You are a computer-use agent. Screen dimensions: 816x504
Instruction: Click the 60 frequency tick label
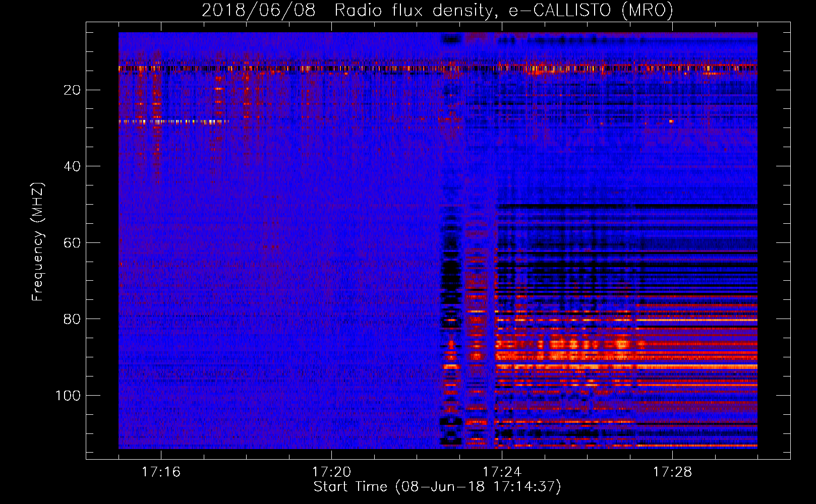tap(72, 243)
